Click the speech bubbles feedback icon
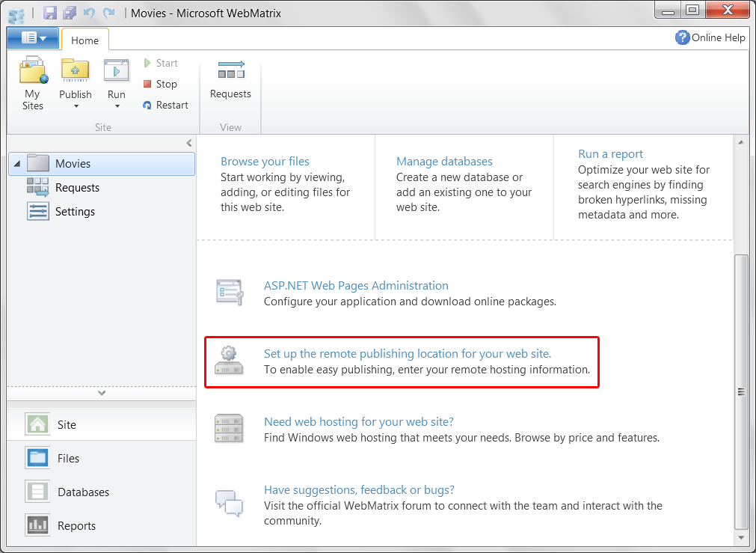This screenshot has width=756, height=553. pyautogui.click(x=229, y=504)
